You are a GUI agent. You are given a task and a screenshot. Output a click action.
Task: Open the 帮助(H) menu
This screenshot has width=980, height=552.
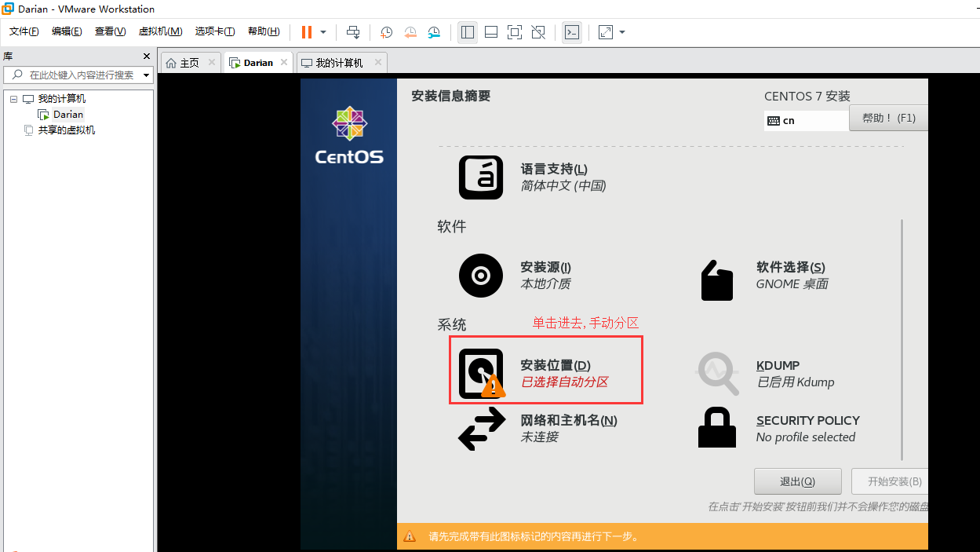tap(264, 31)
